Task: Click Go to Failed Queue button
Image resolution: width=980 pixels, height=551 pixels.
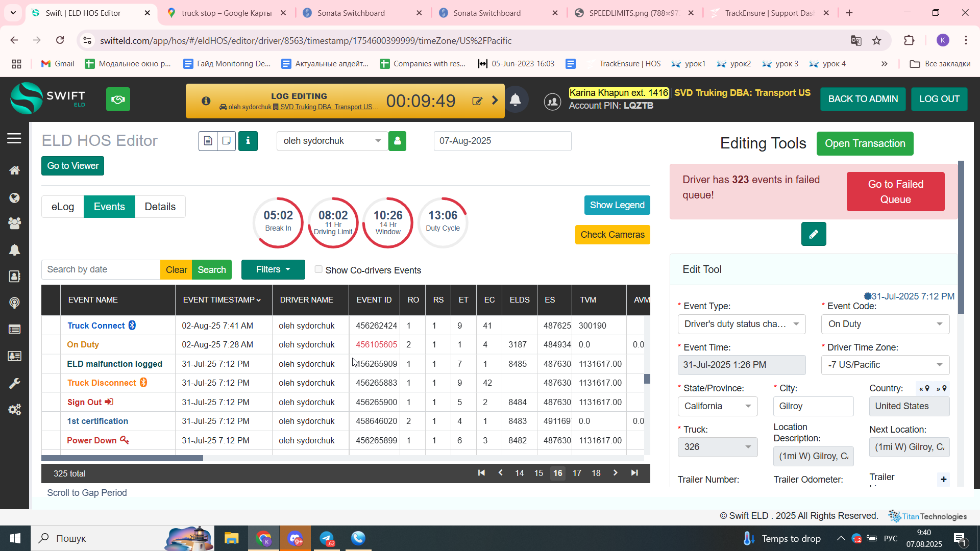Action: click(896, 192)
